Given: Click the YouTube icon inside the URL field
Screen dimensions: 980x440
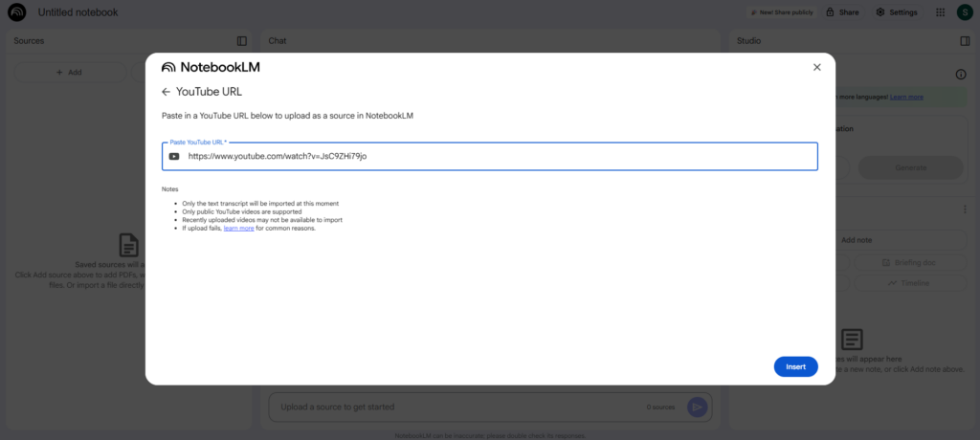Looking at the screenshot, I should point(174,156).
